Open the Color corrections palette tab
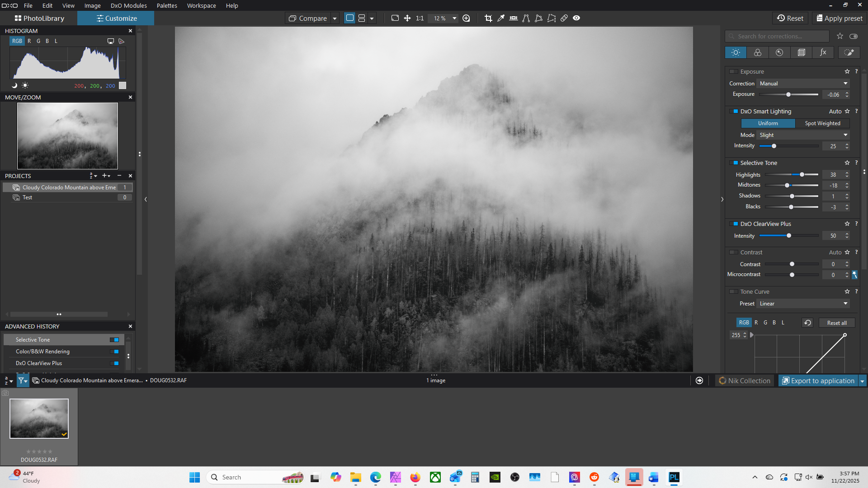Viewport: 868px width, 488px height. [758, 52]
